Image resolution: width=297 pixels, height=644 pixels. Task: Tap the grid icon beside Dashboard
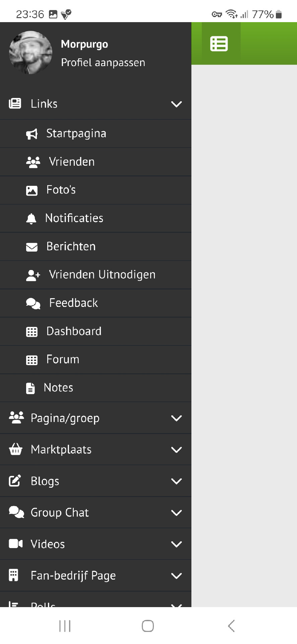(x=32, y=332)
